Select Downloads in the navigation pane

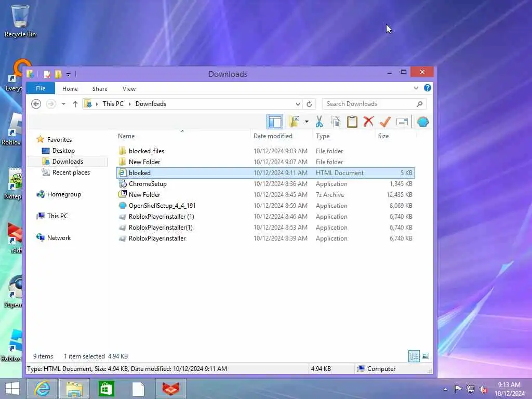[x=68, y=162]
